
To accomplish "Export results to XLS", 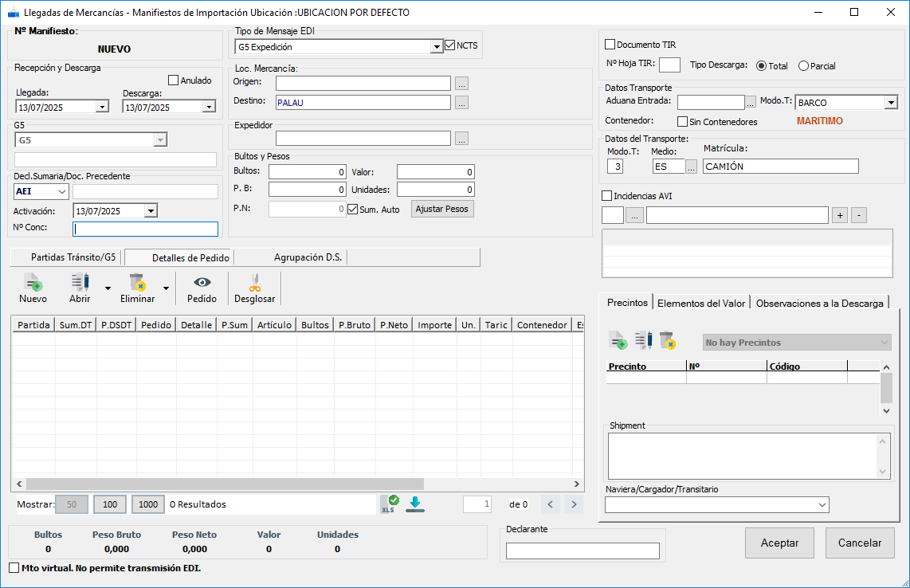I will coord(389,504).
